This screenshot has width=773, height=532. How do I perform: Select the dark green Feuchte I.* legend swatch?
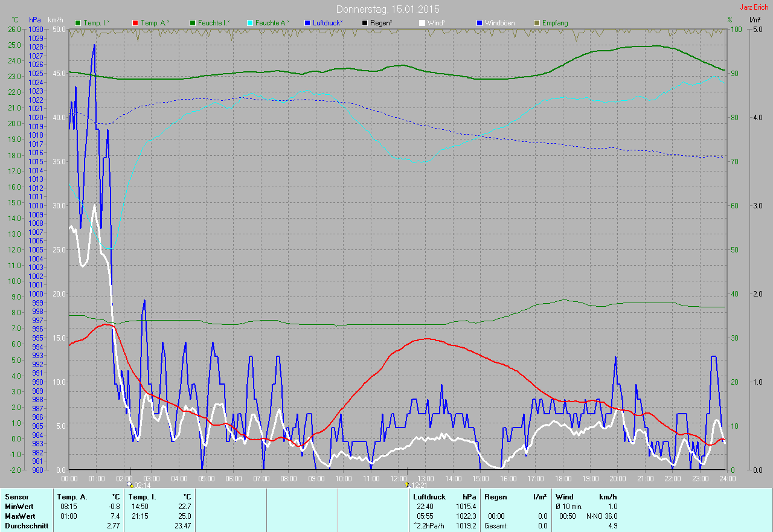pyautogui.click(x=193, y=23)
